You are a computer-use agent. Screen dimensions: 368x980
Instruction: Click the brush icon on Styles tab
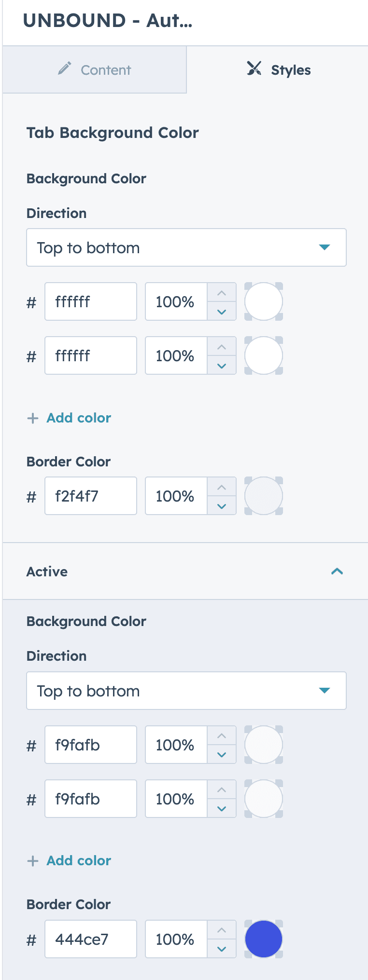(x=254, y=68)
